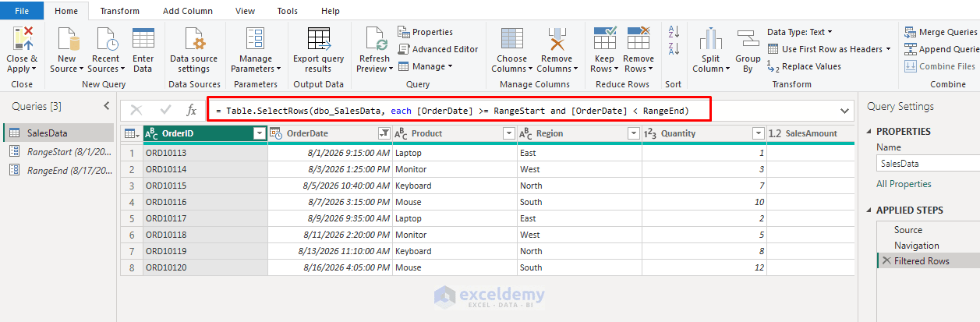Click the Remove Columns icon
This screenshot has height=322, width=980.
(557, 39)
